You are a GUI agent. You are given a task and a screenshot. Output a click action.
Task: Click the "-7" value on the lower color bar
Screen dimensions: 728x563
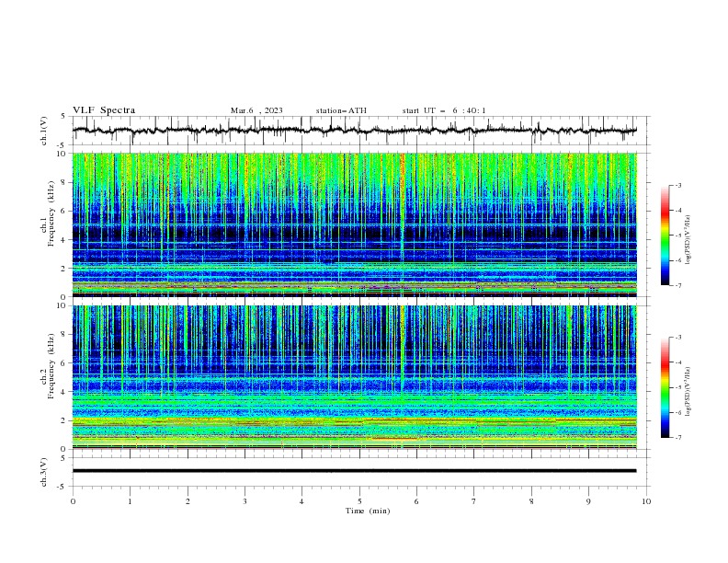(x=677, y=438)
